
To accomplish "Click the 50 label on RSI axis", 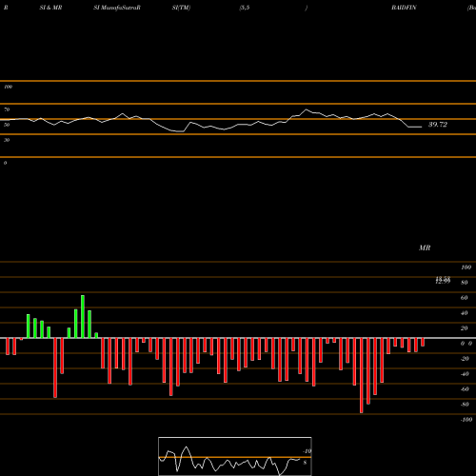I will 7,125.
